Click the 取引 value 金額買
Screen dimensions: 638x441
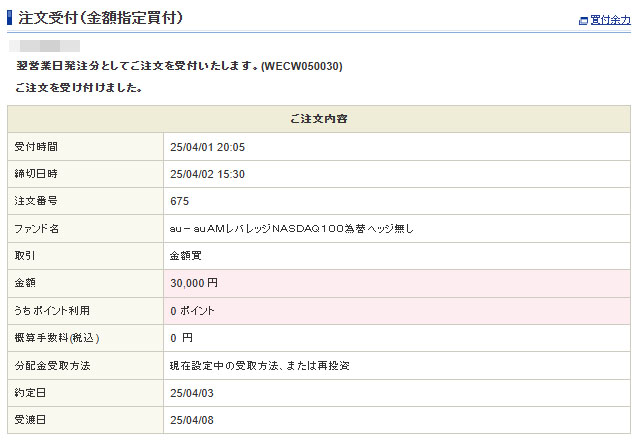184,256
